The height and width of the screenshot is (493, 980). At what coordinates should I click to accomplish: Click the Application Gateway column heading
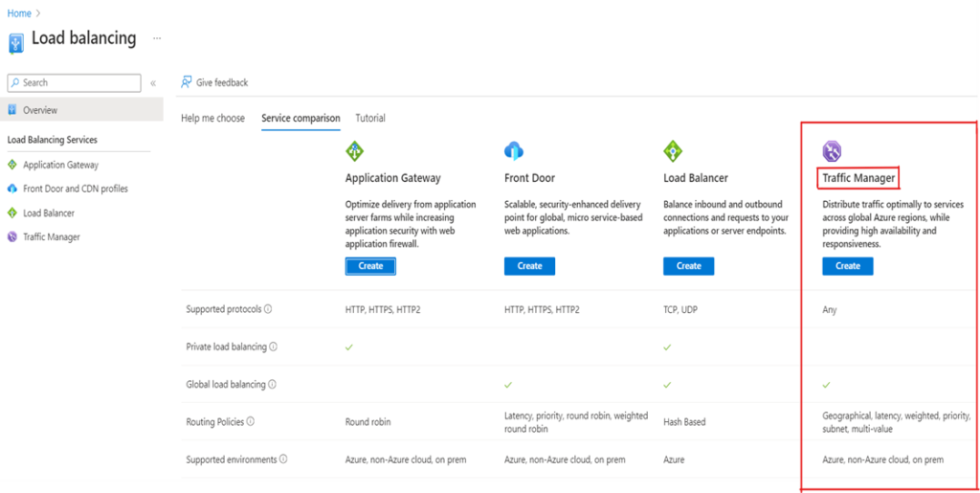pos(393,178)
